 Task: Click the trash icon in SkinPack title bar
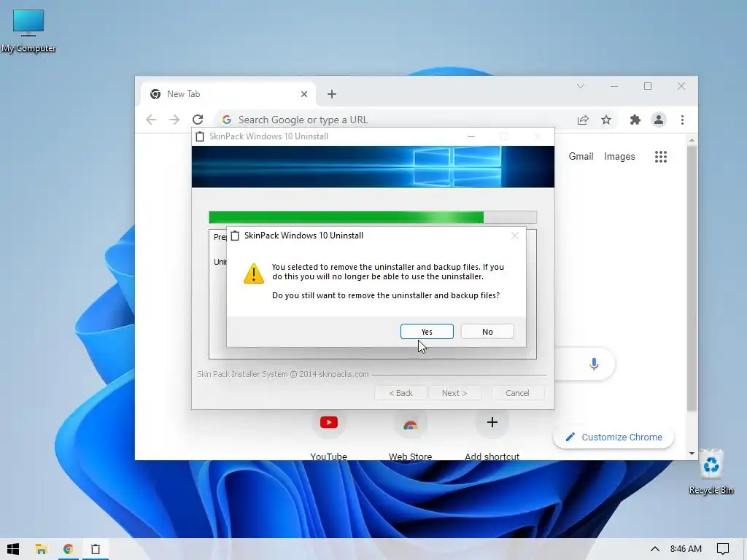coord(200,136)
